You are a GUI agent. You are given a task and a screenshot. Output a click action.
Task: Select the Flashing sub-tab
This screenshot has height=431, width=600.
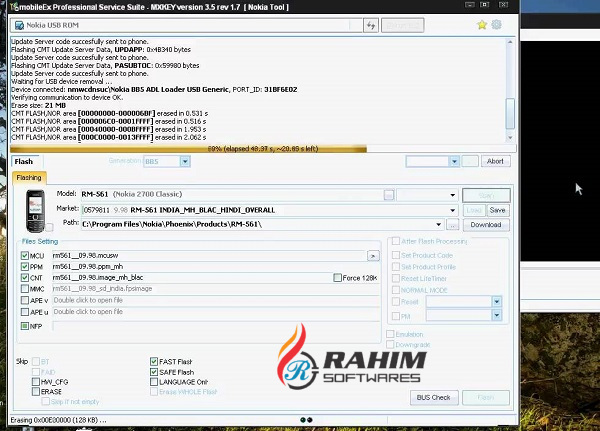[x=29, y=178]
